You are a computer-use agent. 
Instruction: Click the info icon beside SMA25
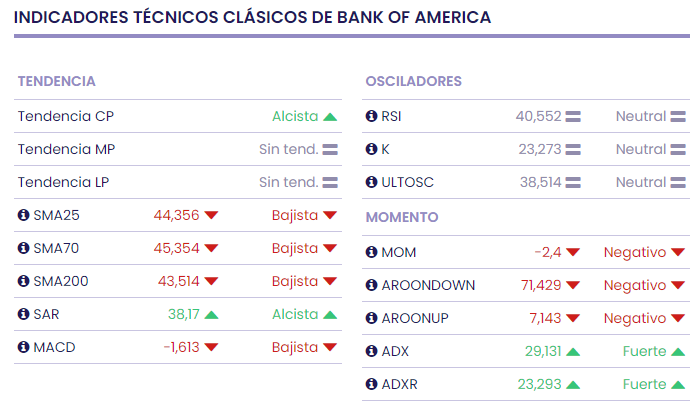(x=24, y=215)
